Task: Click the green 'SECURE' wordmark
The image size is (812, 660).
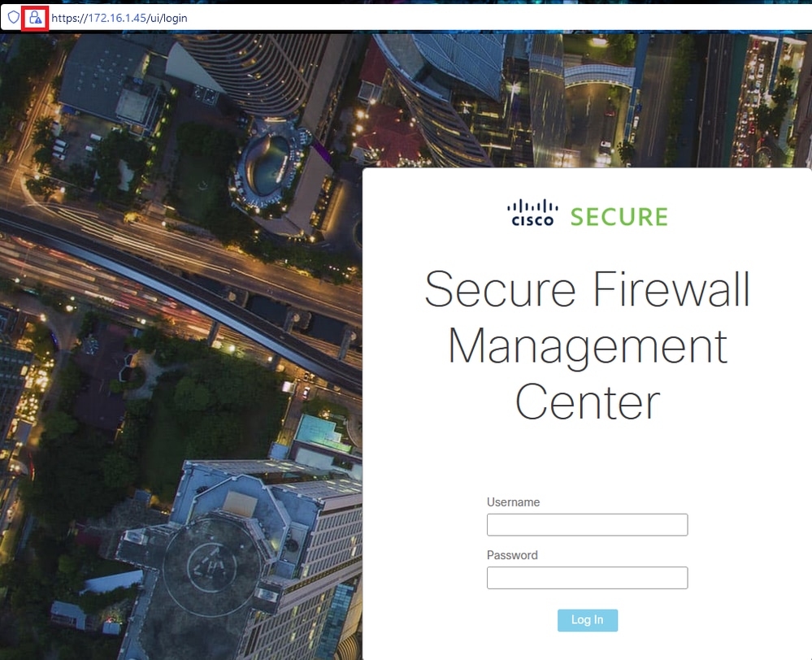Action: 619,217
